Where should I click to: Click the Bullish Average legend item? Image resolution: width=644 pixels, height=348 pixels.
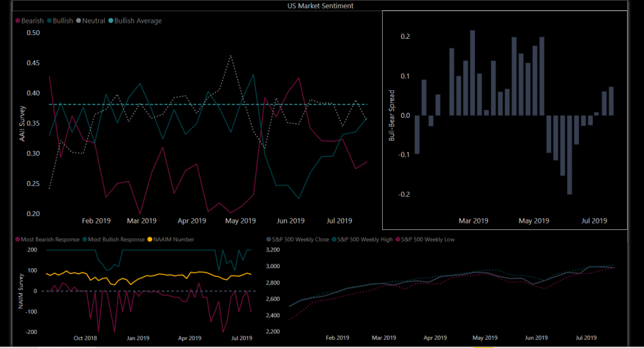tap(135, 21)
